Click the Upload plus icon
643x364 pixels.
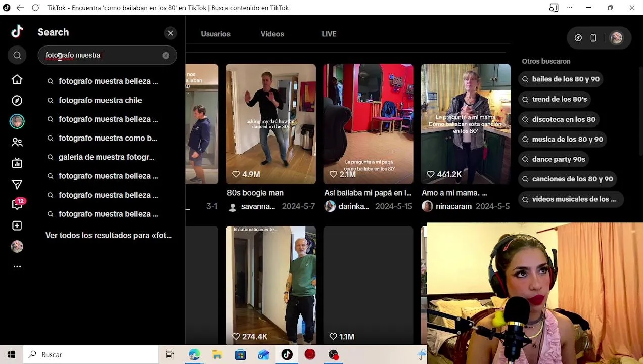17,225
